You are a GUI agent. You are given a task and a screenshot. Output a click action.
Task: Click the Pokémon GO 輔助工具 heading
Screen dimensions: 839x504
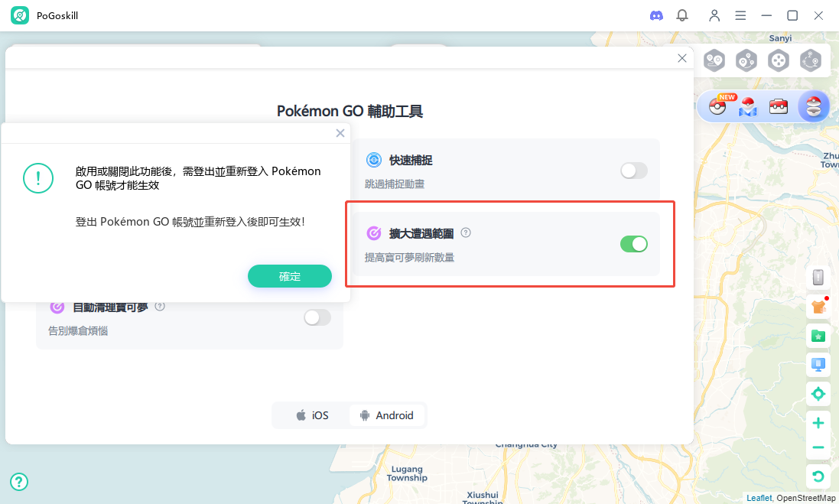tap(350, 112)
